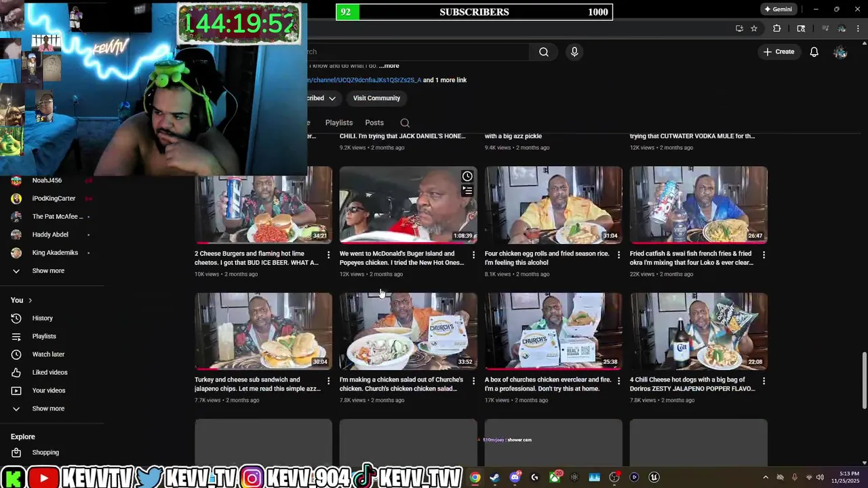Screen dimensions: 868x488
Task: Open Chrome profile avatar in toolbar
Action: (842, 28)
